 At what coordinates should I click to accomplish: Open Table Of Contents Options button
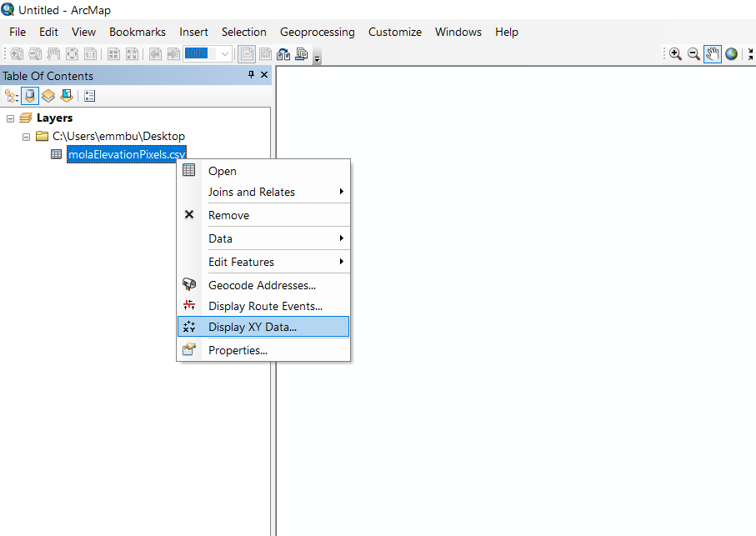[x=90, y=97]
